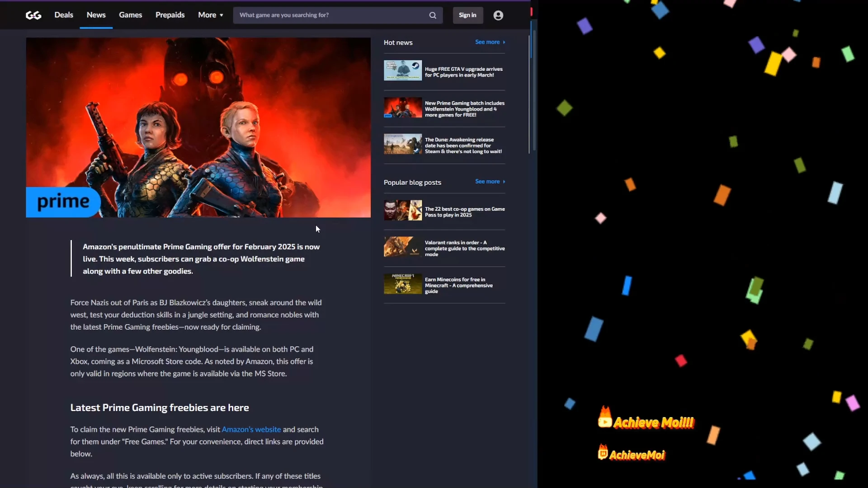
Task: Open the Dune: Awakening release date article
Action: coord(463,145)
